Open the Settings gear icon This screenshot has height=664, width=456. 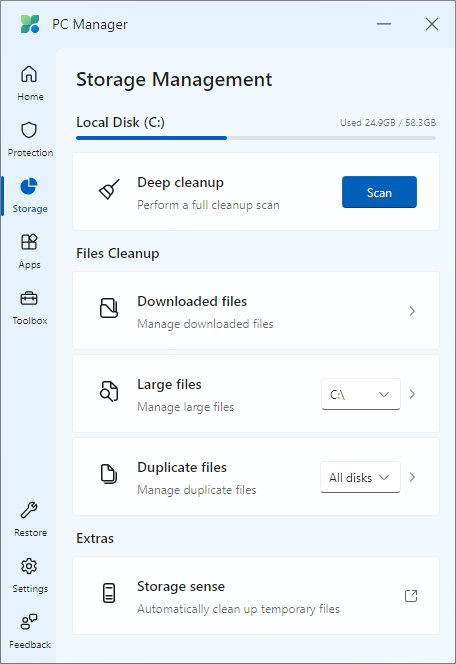29,566
